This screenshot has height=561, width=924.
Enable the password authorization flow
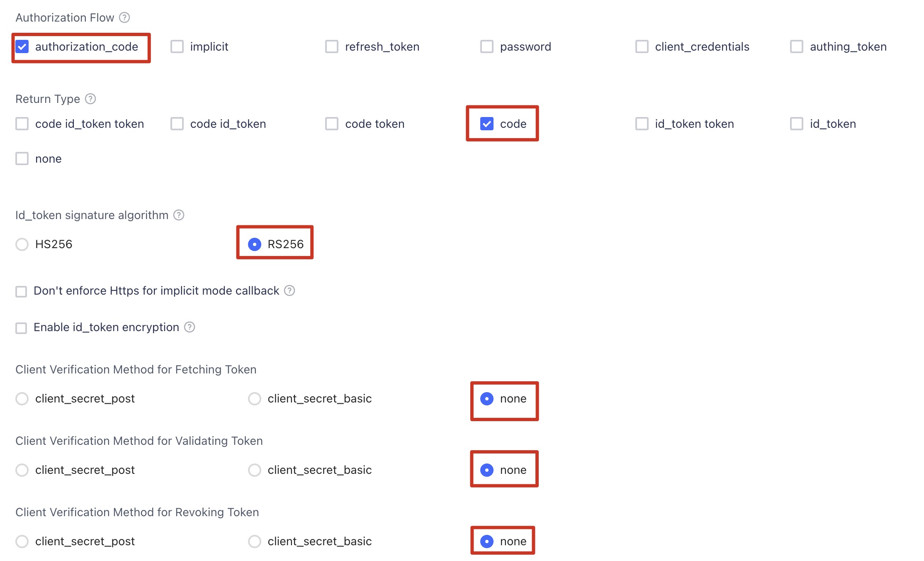486,46
